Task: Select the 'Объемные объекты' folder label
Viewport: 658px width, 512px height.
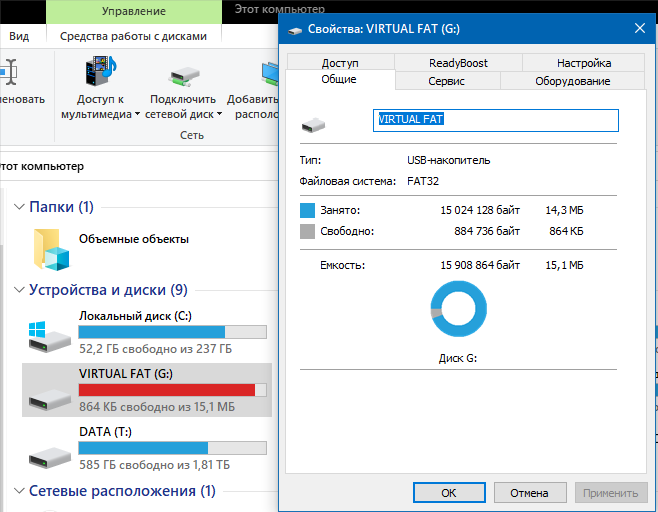Action: pos(134,239)
